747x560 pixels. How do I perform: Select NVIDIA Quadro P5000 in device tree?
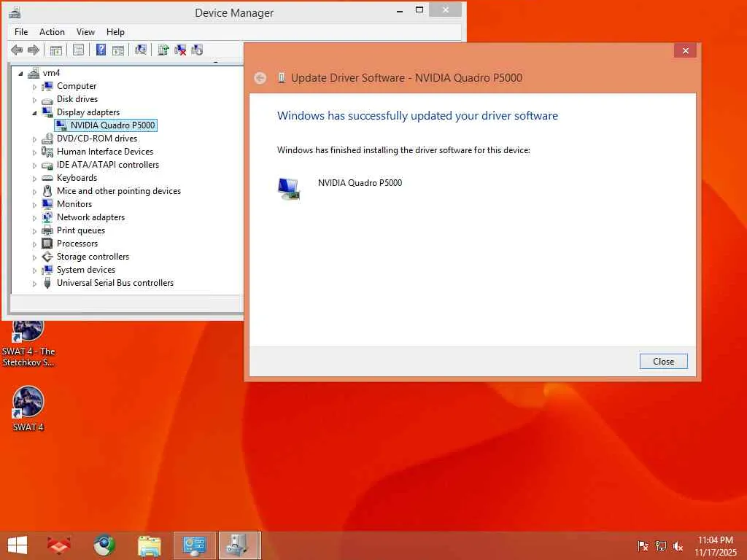click(112, 125)
